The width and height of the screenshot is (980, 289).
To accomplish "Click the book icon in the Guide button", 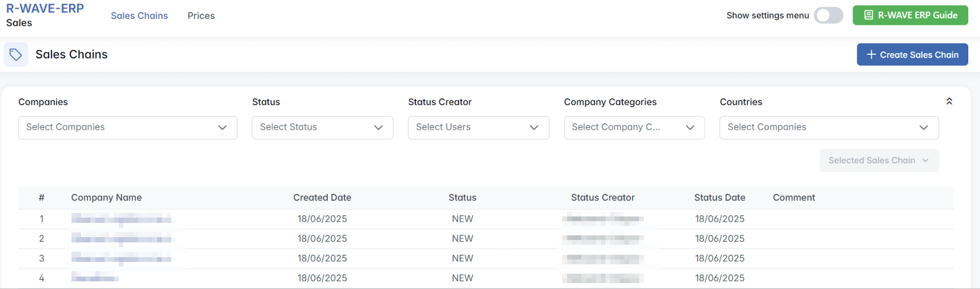I will [868, 15].
